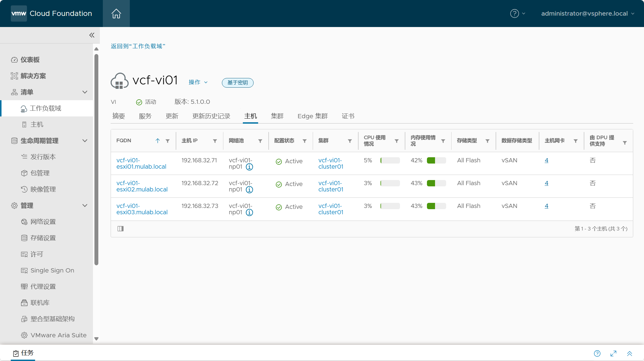Click the vcf-vi01-esxi01.mulab.local host link
The image size is (644, 361).
point(141,163)
